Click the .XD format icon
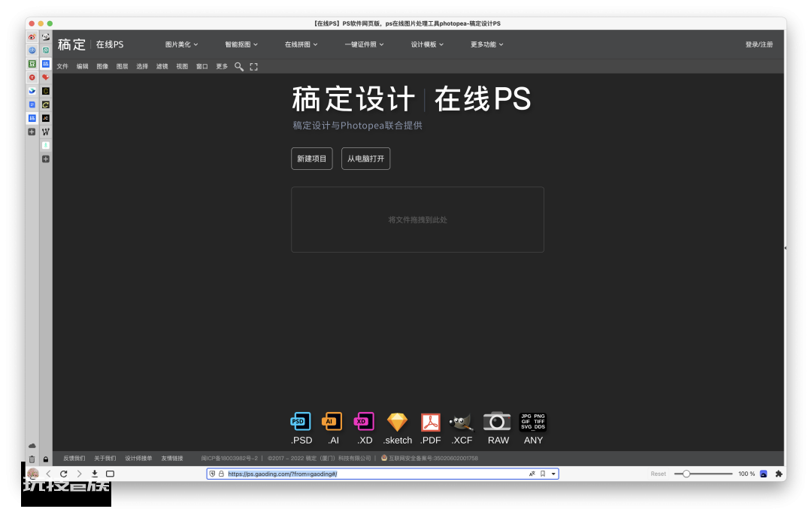This screenshot has height=515, width=812. (364, 422)
